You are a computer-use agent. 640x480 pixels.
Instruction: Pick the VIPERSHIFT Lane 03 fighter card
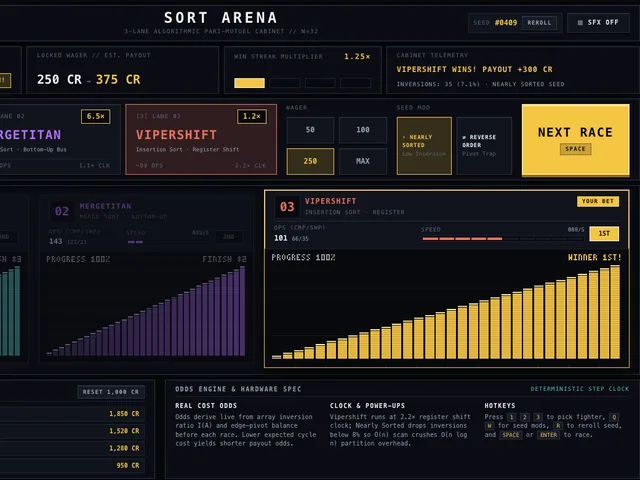click(201, 140)
